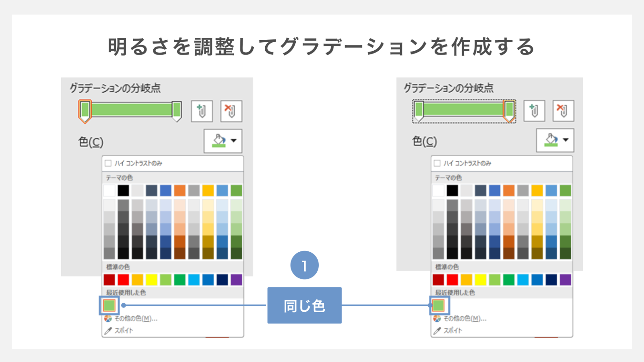Select right gradient stop on right panel slider
Screen dimensions: 644x362
click(509, 111)
